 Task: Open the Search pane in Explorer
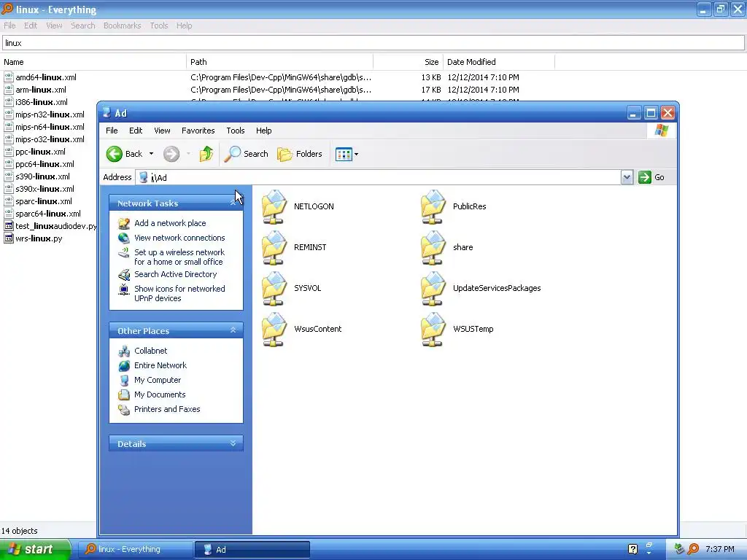coord(247,154)
